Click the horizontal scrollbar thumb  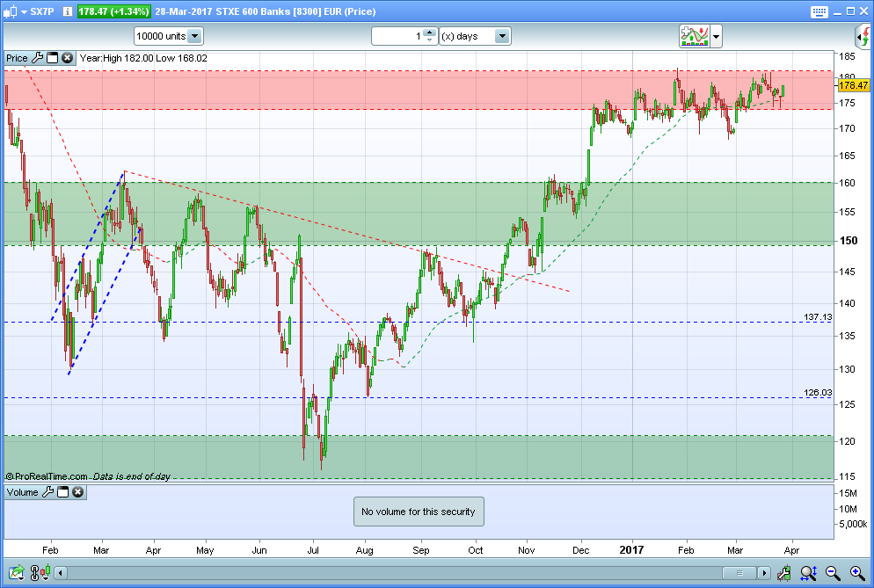point(739,573)
